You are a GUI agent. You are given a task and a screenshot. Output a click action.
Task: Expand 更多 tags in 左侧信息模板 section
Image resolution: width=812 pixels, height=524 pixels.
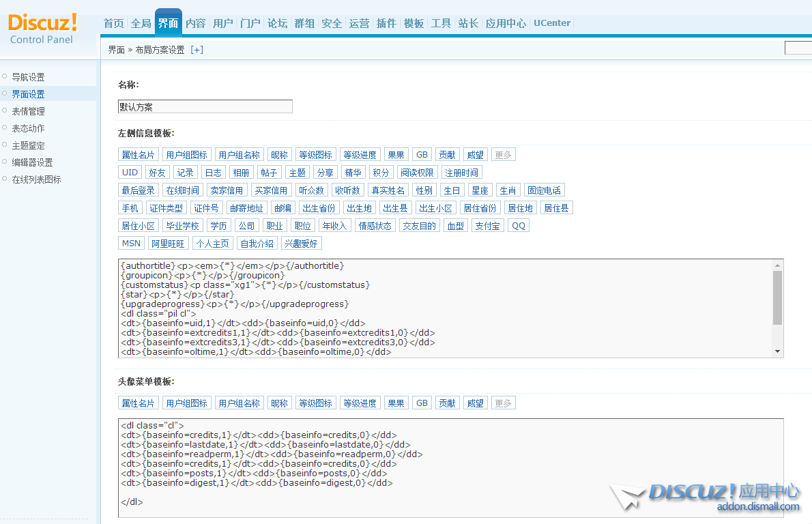pos(503,155)
